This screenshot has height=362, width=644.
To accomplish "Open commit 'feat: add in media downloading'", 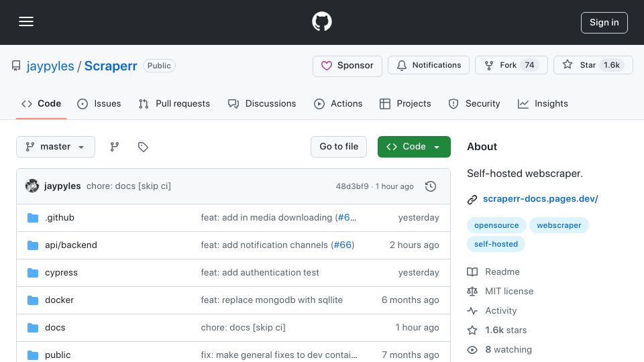I will pyautogui.click(x=266, y=217).
